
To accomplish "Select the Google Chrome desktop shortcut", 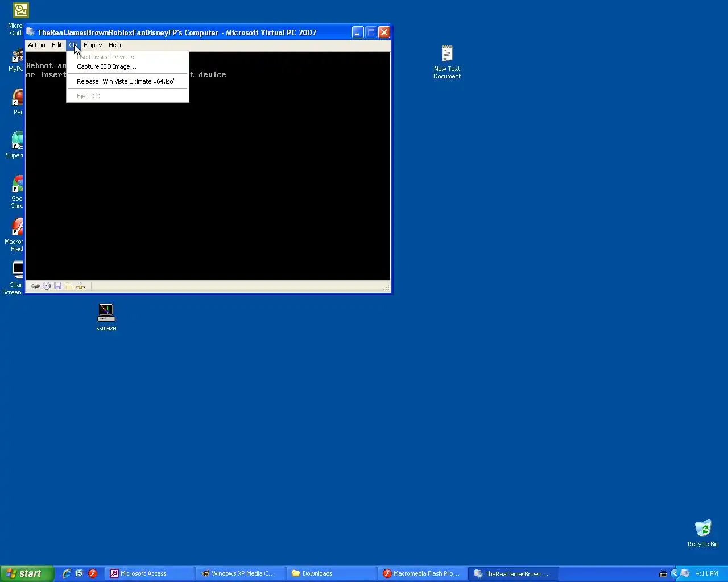I will pyautogui.click(x=17, y=192).
